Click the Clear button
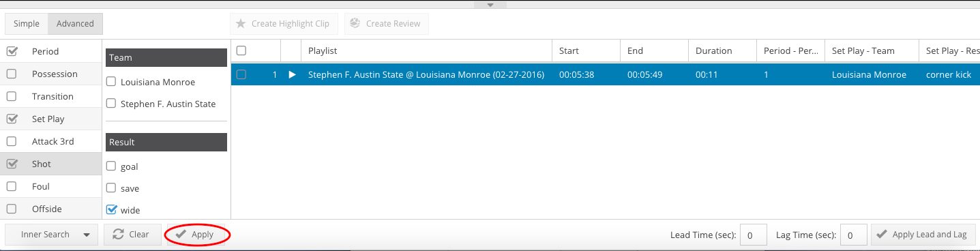The width and height of the screenshot is (980, 251). (132, 235)
